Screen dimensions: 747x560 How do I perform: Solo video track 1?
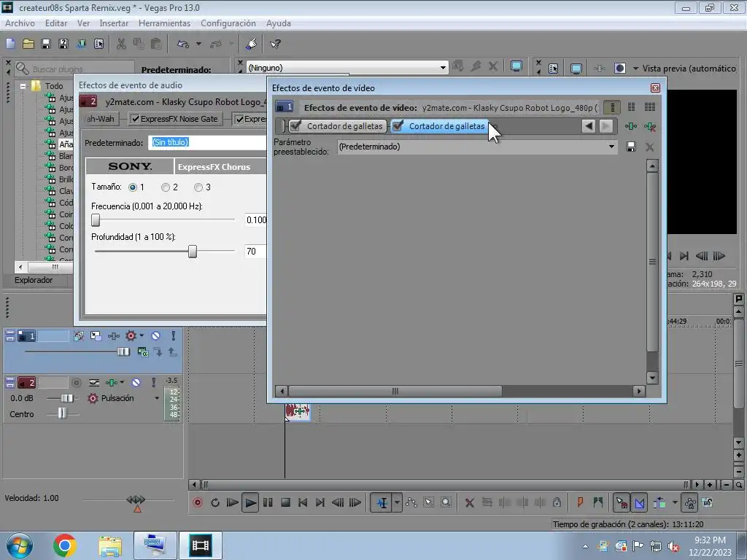tap(174, 335)
